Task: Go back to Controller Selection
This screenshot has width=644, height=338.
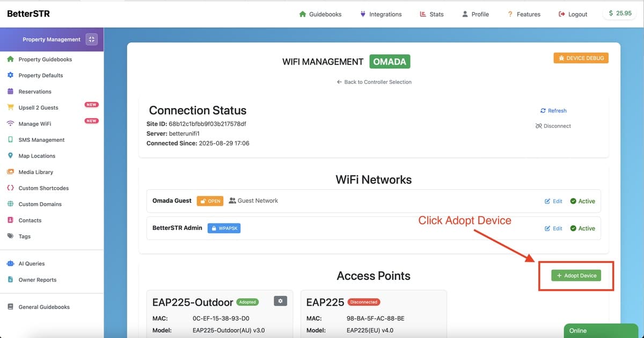Action: (374, 82)
